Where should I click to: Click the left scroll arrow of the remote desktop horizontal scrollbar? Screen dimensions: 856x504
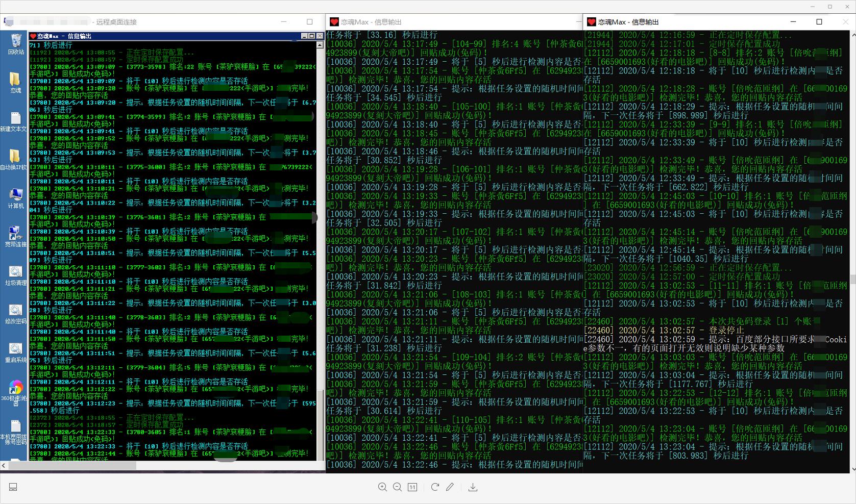[x=4, y=465]
